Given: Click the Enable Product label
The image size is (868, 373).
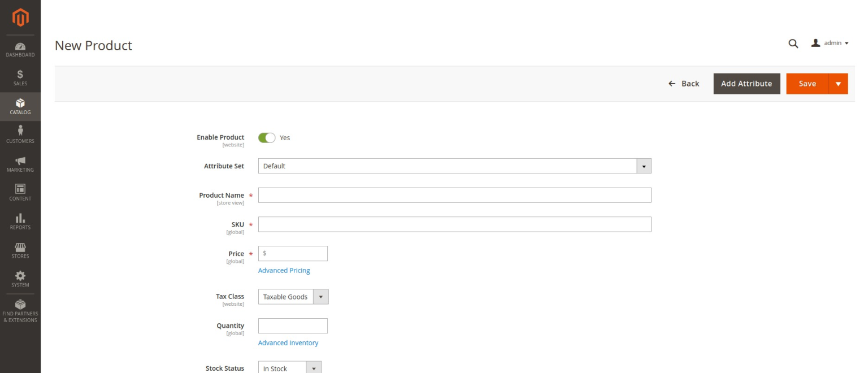Looking at the screenshot, I should click(220, 137).
